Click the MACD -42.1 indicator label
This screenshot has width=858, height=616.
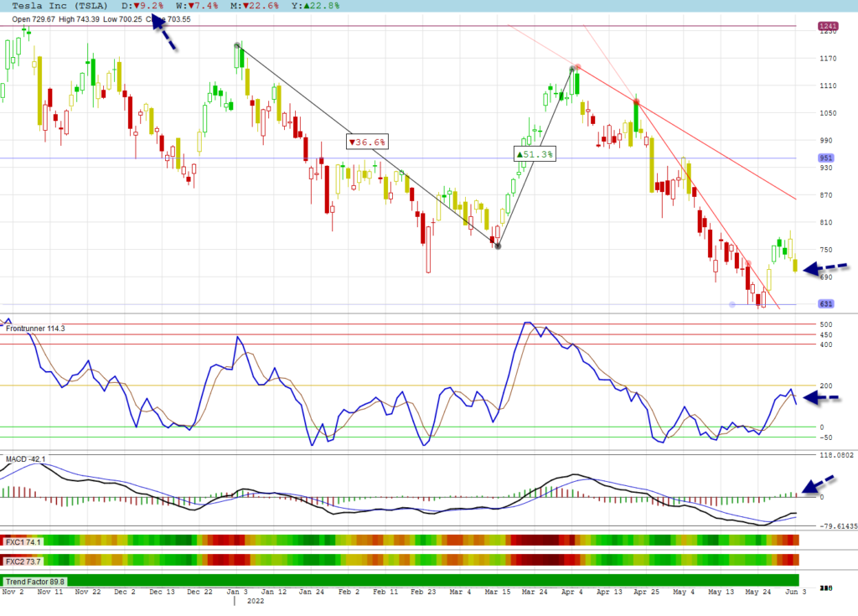(x=25, y=458)
